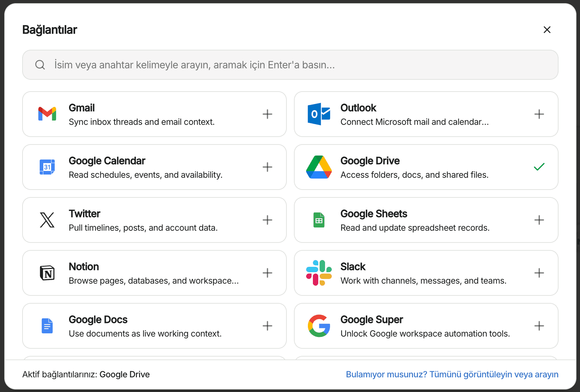This screenshot has height=392, width=580.
Task: Open 'Tümünü görüntüleyin veya arayın' link
Action: click(x=452, y=374)
